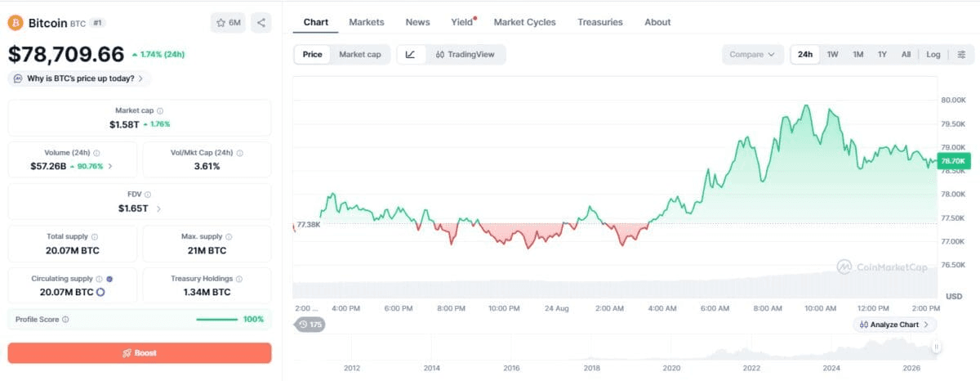Screen dimensions: 980x381
Task: Open Vol/Mkt Cap (24h) info icon
Action: 239,153
